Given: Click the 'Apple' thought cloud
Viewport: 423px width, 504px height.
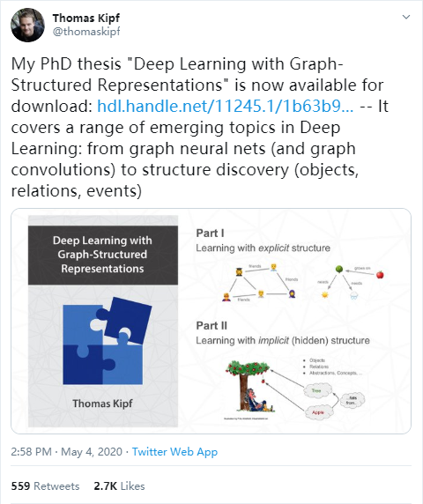Looking at the screenshot, I should coord(318,412).
